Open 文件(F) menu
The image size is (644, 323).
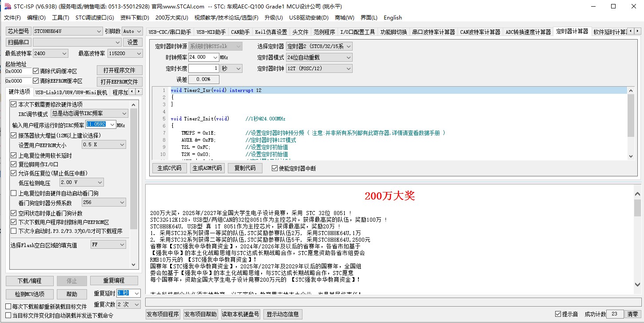tap(12, 18)
